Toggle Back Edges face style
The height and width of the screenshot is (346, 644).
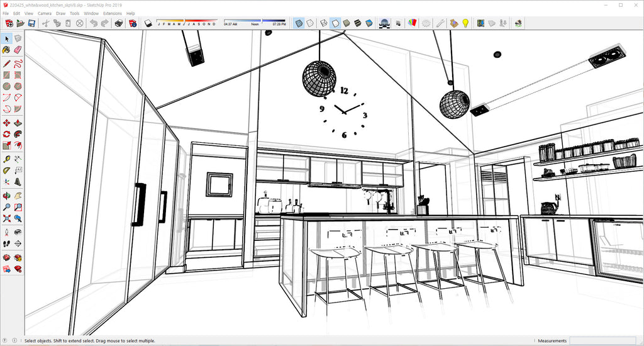pos(310,23)
